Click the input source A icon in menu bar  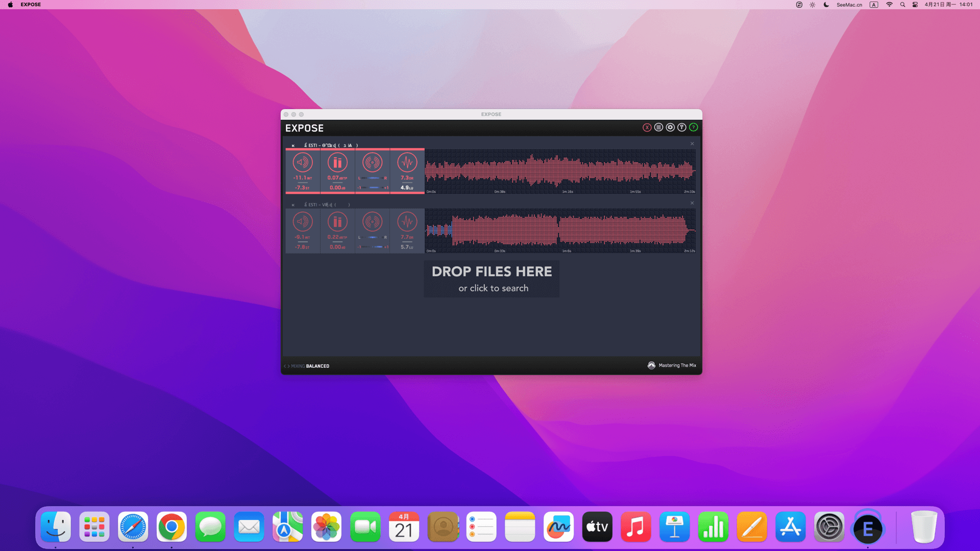874,5
